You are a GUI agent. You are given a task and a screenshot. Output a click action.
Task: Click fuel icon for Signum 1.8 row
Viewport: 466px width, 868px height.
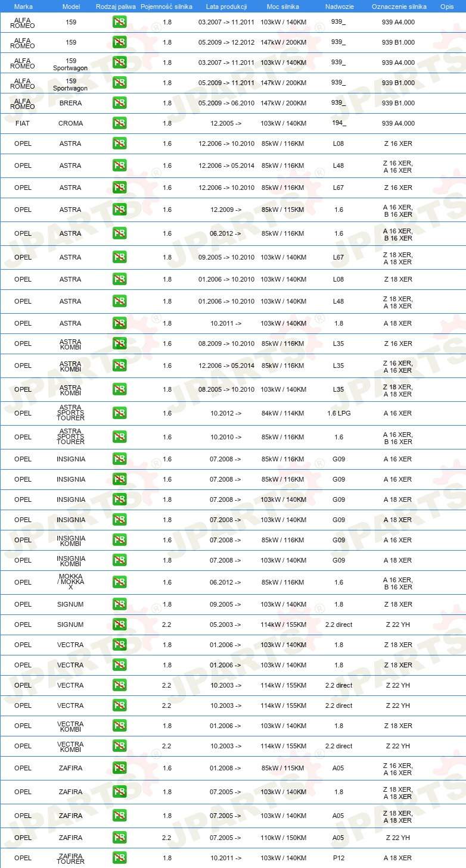coord(119,604)
